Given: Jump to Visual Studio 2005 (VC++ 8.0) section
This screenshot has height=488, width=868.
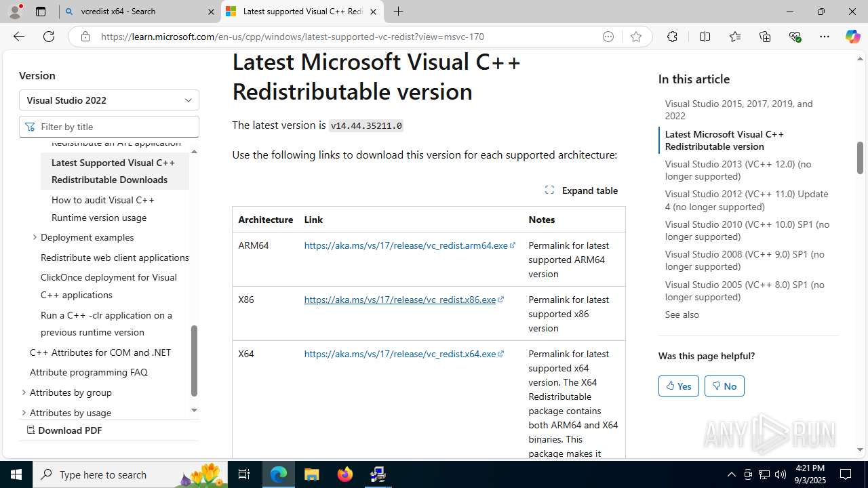Looking at the screenshot, I should pos(745,291).
